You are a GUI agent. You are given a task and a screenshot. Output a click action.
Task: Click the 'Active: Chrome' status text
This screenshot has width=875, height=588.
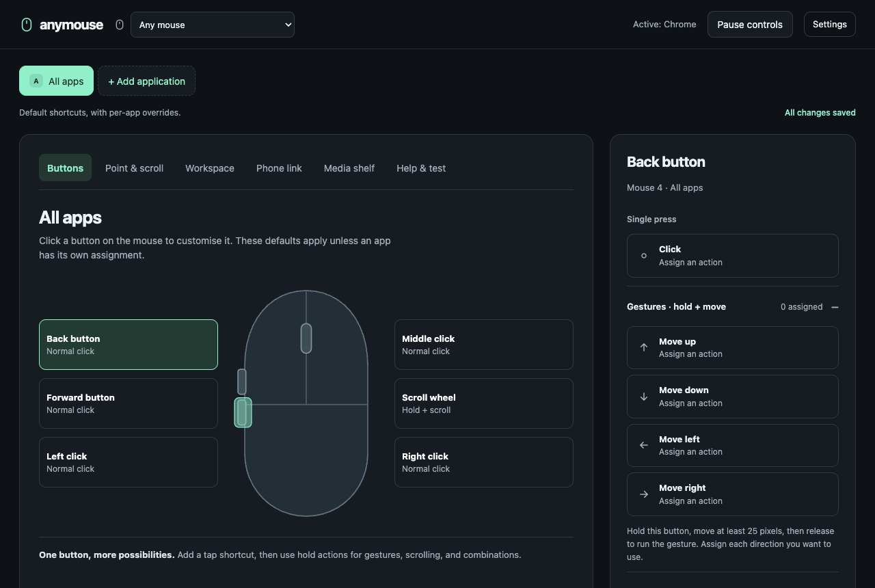click(664, 24)
